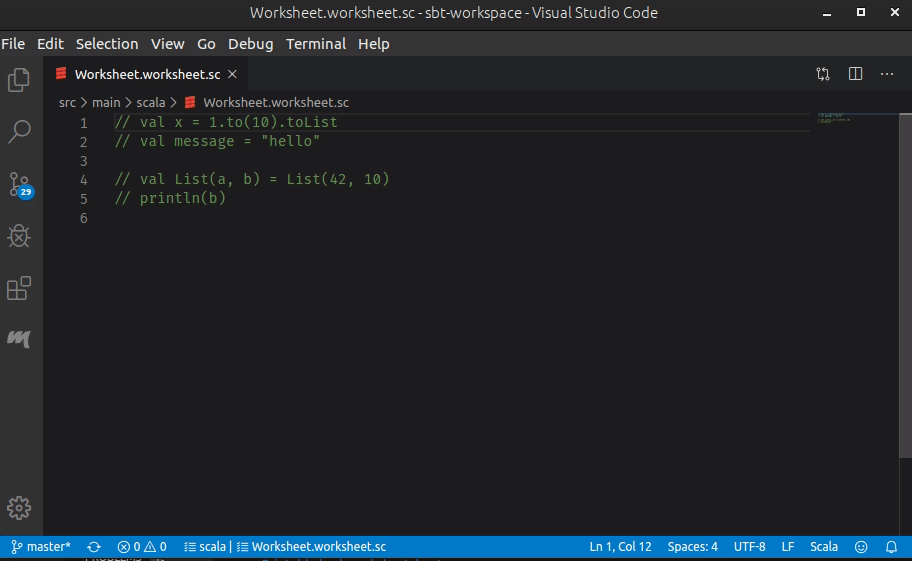The image size is (912, 561).
Task: Open the Explorer view in activity bar
Action: pyautogui.click(x=19, y=80)
